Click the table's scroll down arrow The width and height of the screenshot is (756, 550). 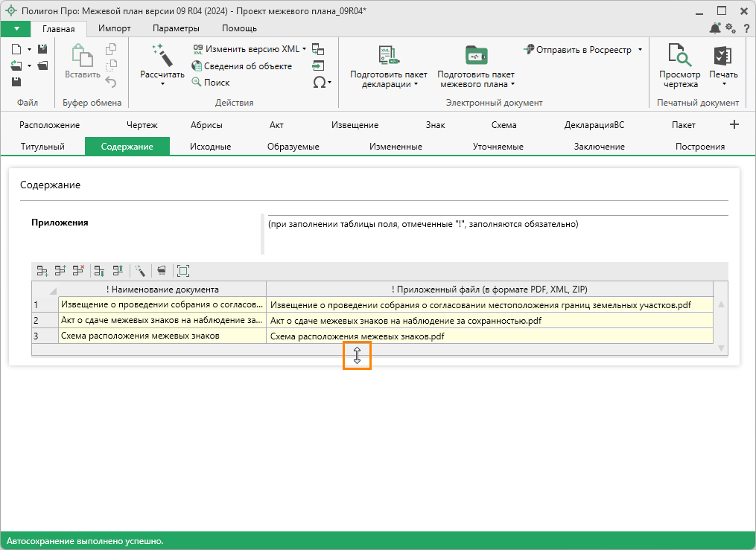click(x=720, y=348)
